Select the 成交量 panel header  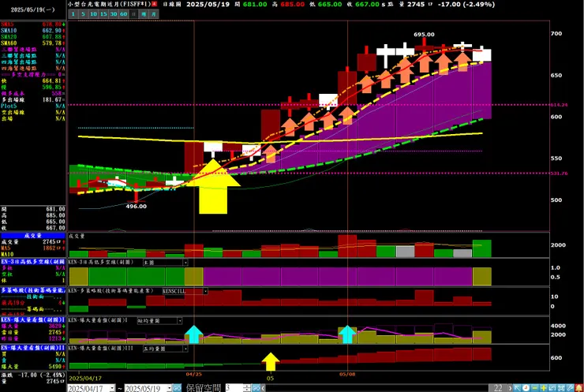[33, 236]
